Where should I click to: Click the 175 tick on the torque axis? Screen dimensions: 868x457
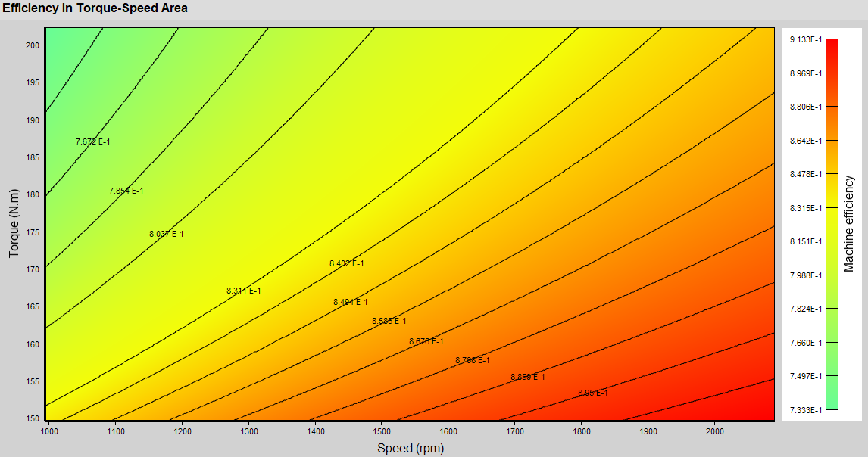pyautogui.click(x=32, y=233)
